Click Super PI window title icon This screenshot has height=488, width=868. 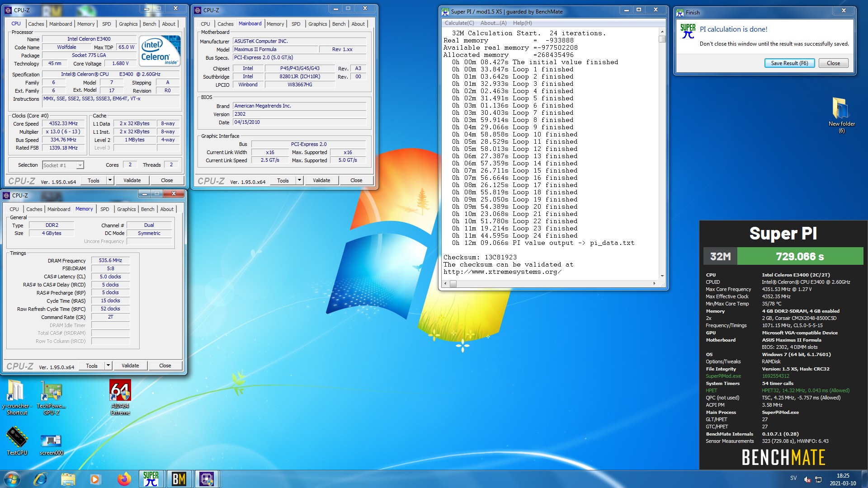pyautogui.click(x=445, y=11)
